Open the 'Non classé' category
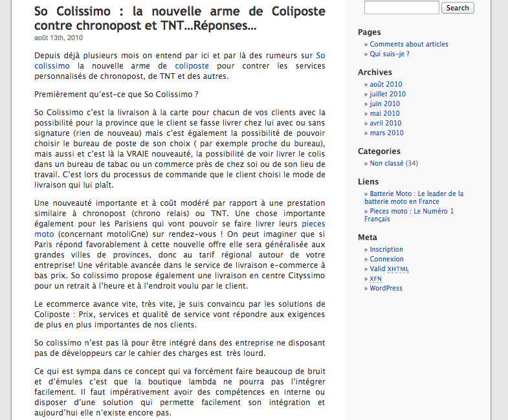 click(x=386, y=163)
